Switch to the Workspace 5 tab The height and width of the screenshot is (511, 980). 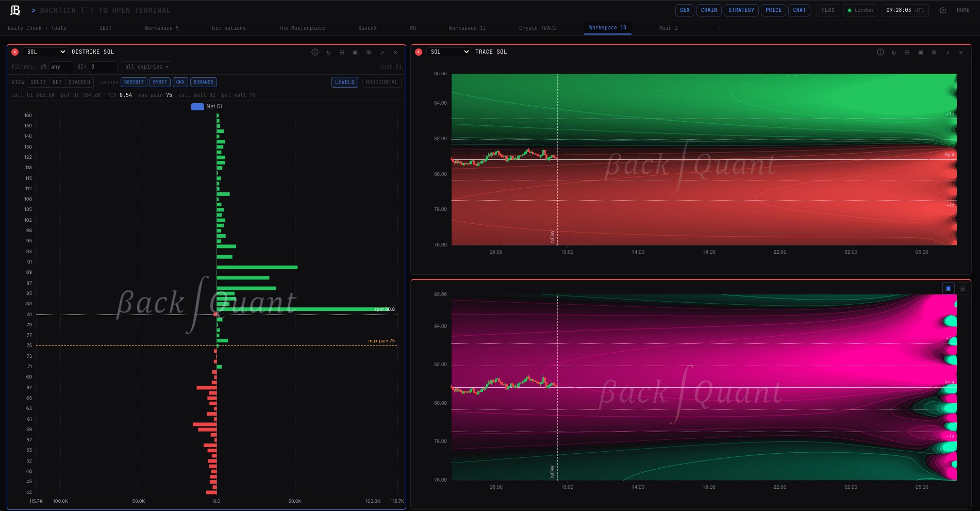click(162, 28)
